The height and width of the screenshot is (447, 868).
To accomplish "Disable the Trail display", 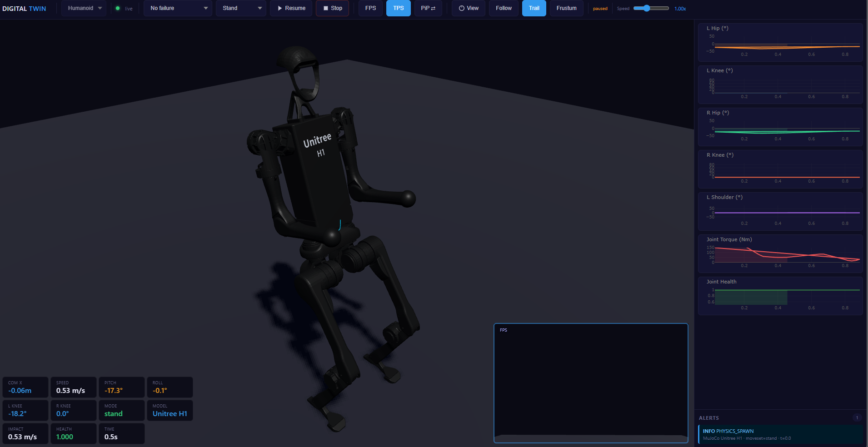I will click(534, 8).
